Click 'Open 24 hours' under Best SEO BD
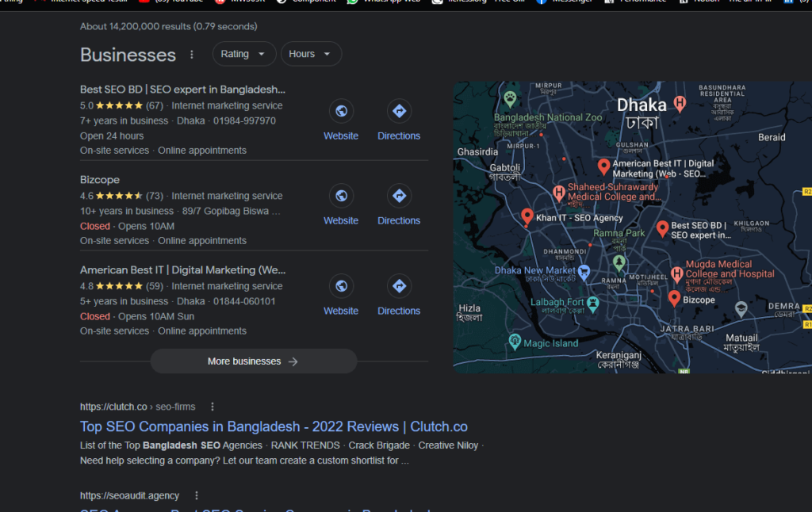This screenshot has width=812, height=512. click(112, 136)
